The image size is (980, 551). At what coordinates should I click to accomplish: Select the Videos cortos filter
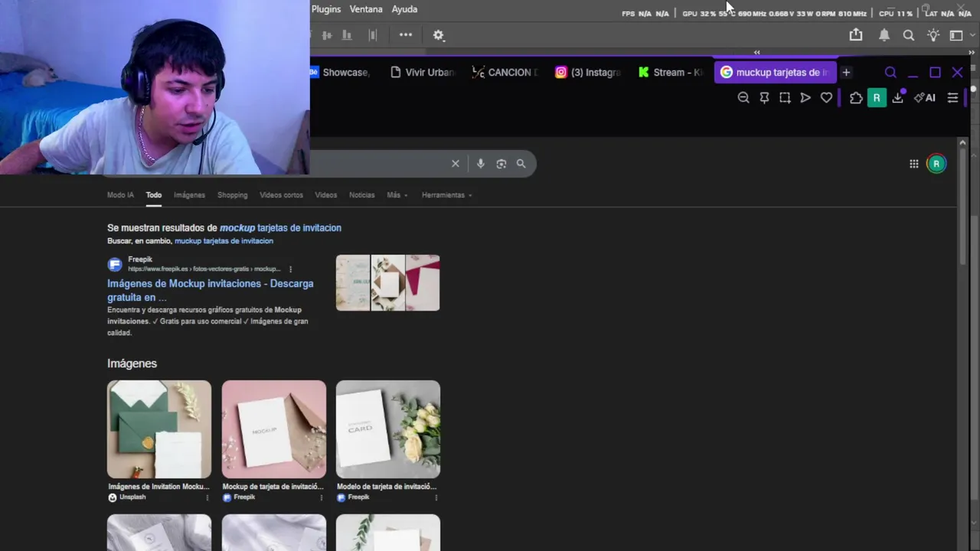281,195
